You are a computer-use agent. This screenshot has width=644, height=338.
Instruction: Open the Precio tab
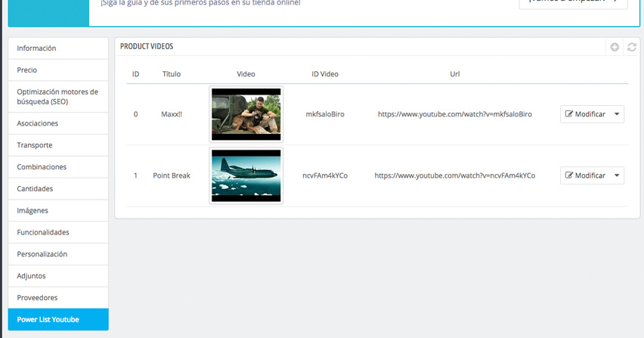point(58,70)
